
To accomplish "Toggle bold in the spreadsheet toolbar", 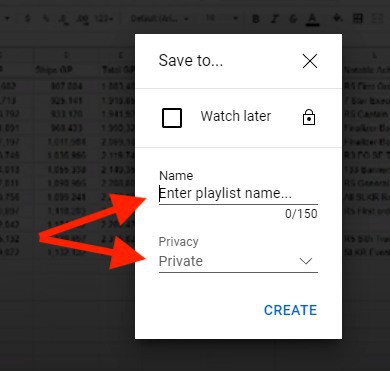I will 256,19.
